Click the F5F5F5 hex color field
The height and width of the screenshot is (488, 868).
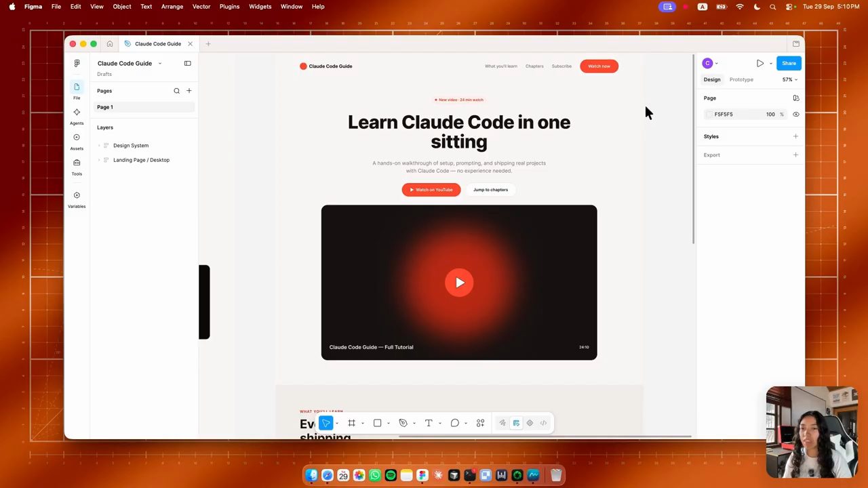pos(724,115)
